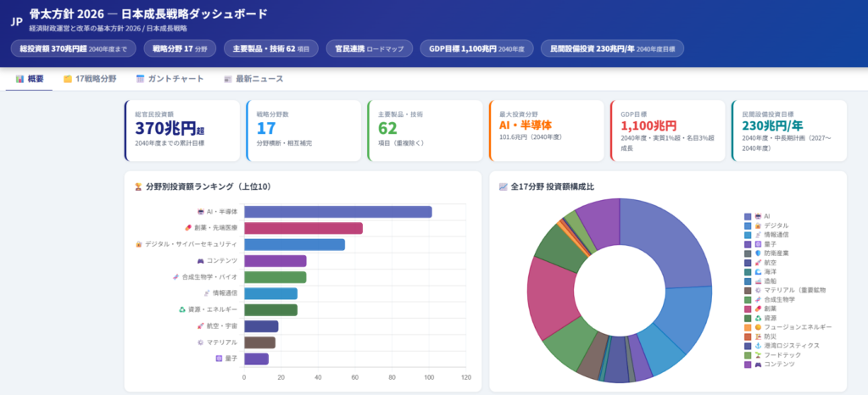Open the 17戦略分野 tab
Screen dimensions: 868x395
click(90, 79)
